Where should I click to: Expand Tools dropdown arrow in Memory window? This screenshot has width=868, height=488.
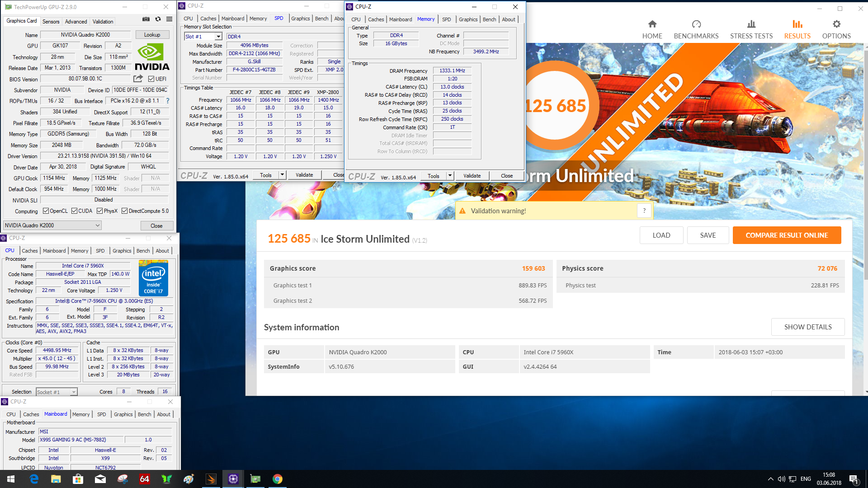[450, 176]
